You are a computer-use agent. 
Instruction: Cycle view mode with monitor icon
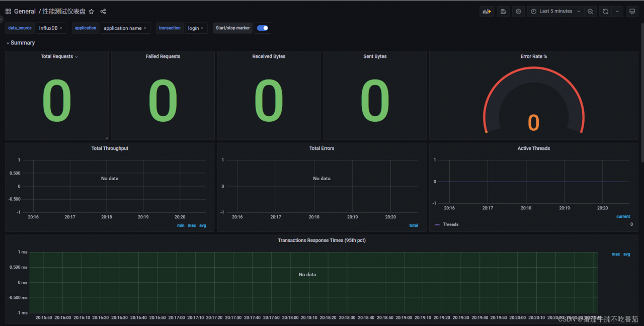[632, 12]
